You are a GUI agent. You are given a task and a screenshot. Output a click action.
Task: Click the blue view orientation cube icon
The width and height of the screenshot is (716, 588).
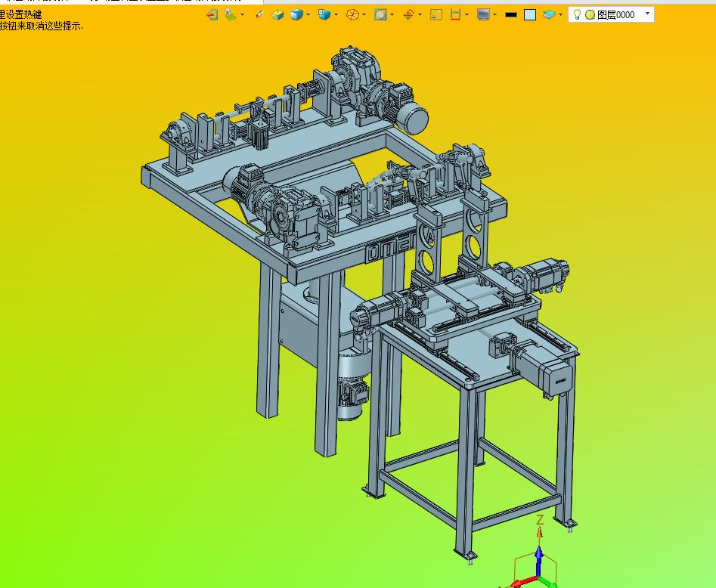click(x=324, y=14)
